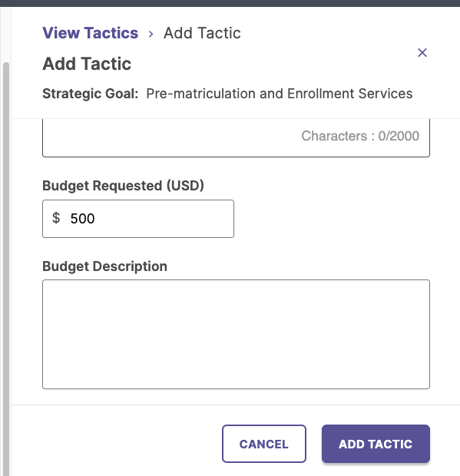Viewport: 460px width, 476px height.
Task: Click the Budget Requested (USD) label
Action: 123,186
